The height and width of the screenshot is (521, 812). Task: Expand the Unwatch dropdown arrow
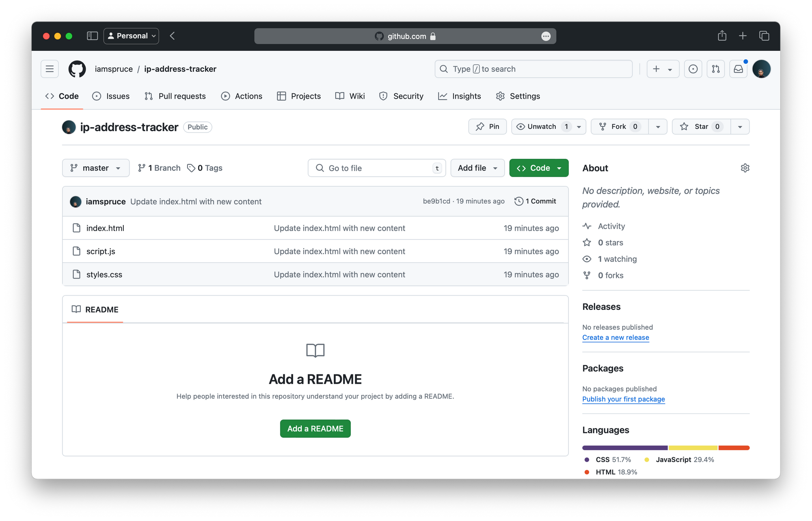(578, 126)
